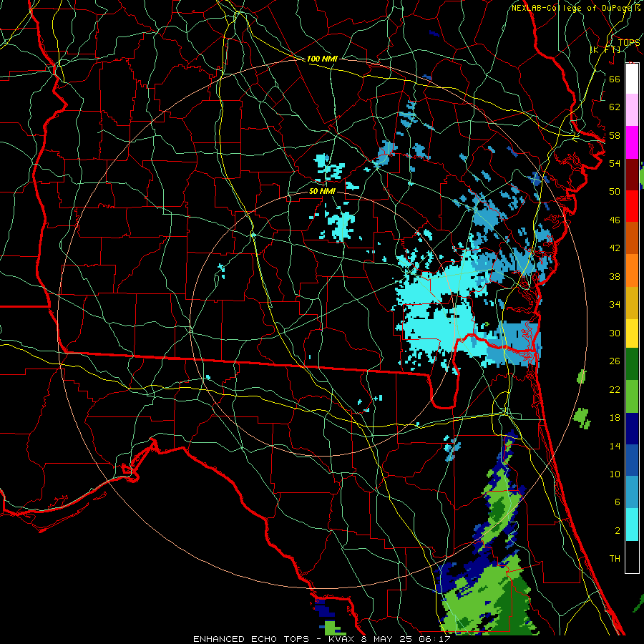Select the light green swatch near legend value 22
Viewport: 644px width, 644px height.
[x=632, y=396]
